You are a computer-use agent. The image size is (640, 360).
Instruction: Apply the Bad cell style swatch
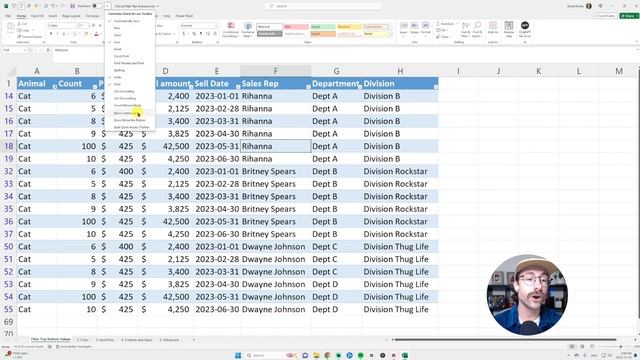coord(296,27)
